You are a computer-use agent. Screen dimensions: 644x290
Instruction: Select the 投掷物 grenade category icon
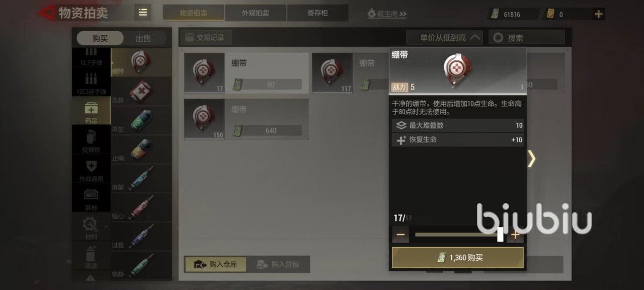[x=91, y=139]
